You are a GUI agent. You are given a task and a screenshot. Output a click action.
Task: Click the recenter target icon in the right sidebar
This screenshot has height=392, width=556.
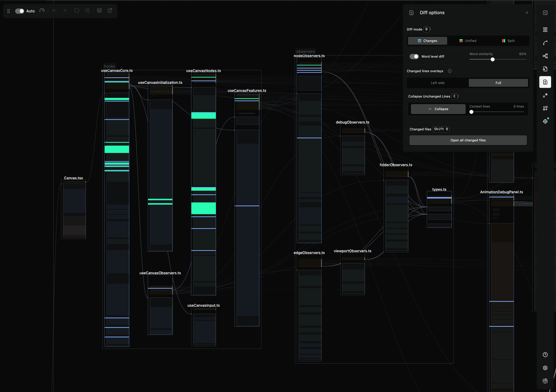pyautogui.click(x=545, y=121)
